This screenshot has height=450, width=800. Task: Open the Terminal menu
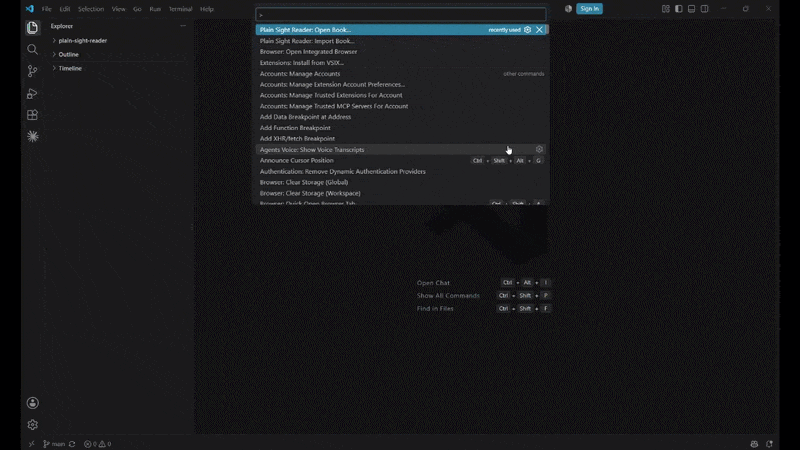coord(181,9)
